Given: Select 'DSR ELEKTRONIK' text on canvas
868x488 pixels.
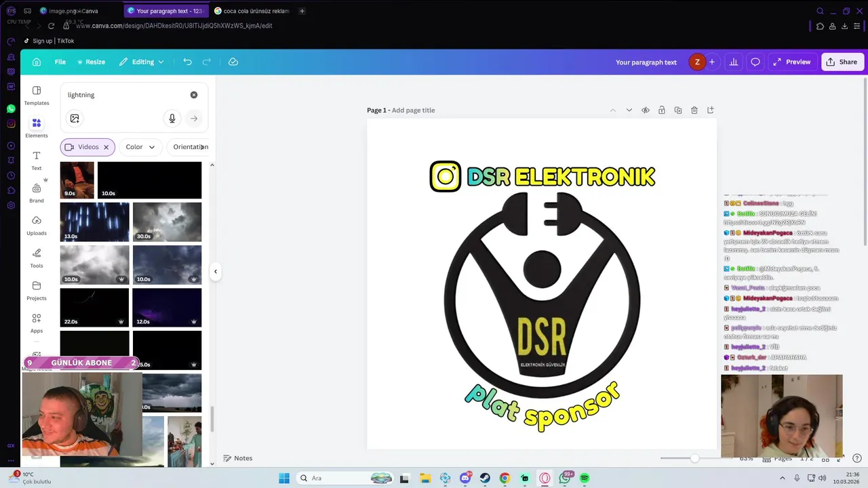Looking at the screenshot, I should coord(561,177).
